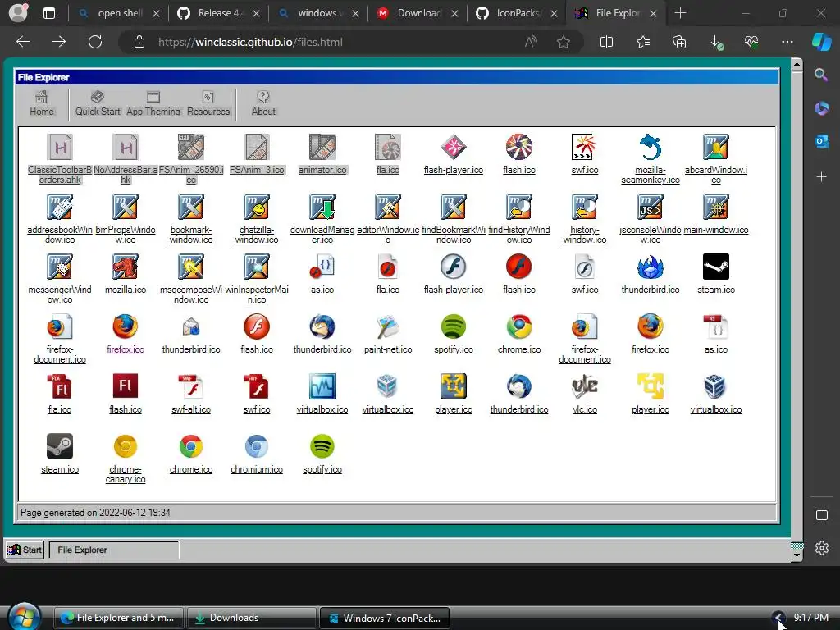Click the mozilla-seamonkey.ico icon
Viewport: 840px width, 630px height.
(651, 147)
